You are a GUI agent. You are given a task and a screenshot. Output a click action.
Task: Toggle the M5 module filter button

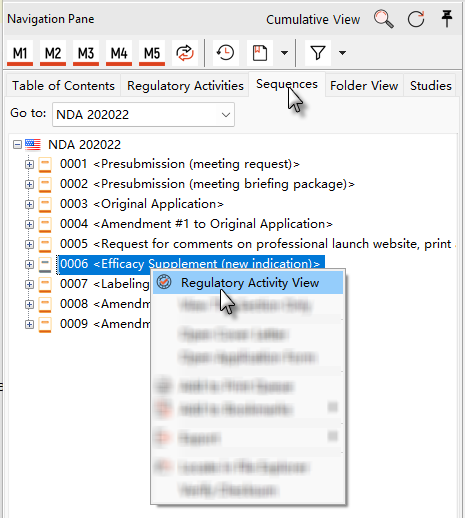[x=152, y=53]
